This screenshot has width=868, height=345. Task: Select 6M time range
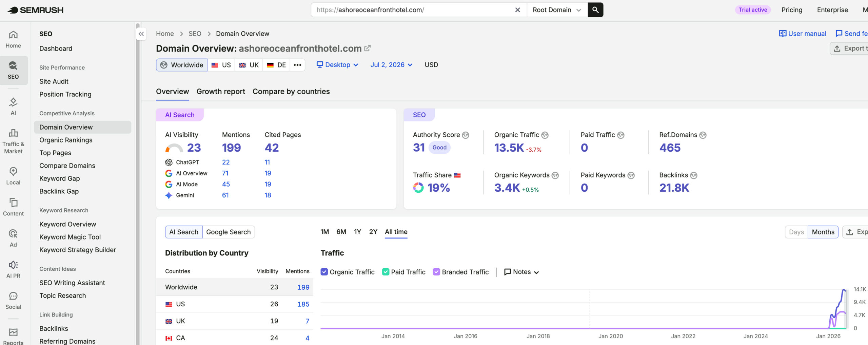pos(341,232)
